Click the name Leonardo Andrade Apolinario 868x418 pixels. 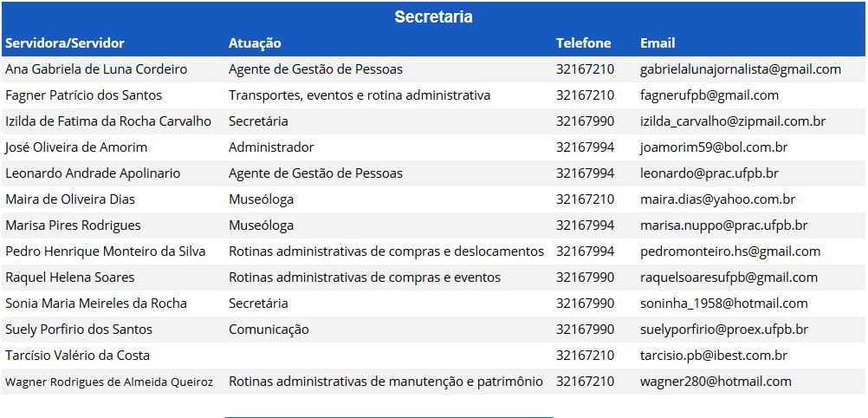click(x=93, y=173)
